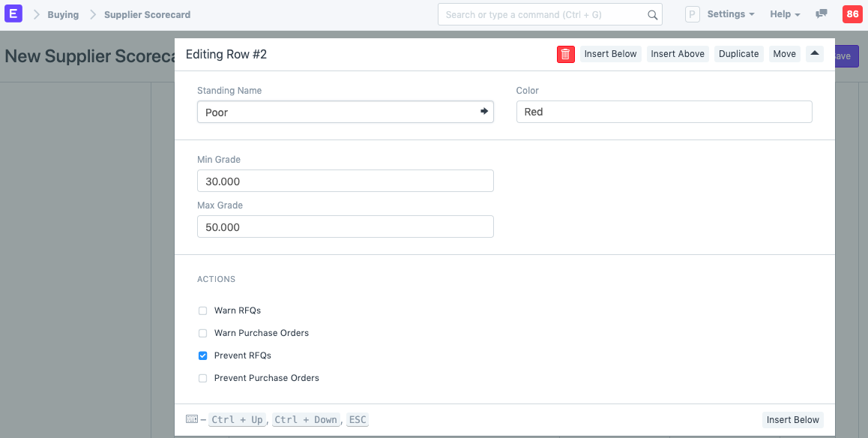Click the user avatar P icon
The width and height of the screenshot is (868, 438).
(x=692, y=13)
